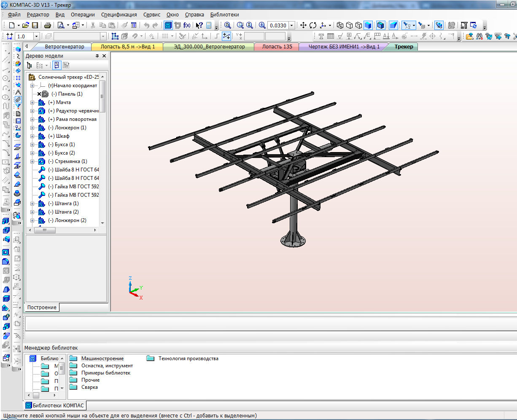Open the Файл menu
Screen dimensions: 517x420
[14, 14]
